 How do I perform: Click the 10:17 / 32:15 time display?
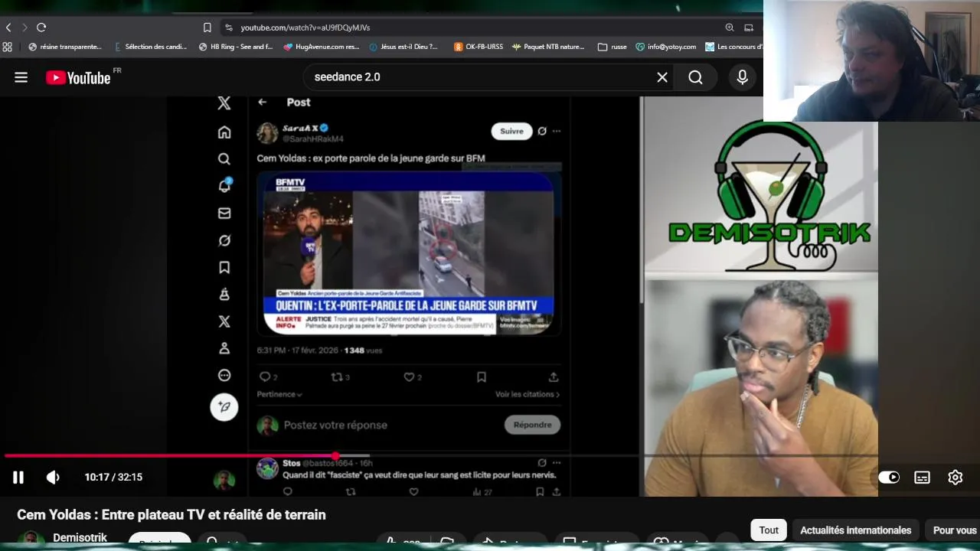[113, 478]
